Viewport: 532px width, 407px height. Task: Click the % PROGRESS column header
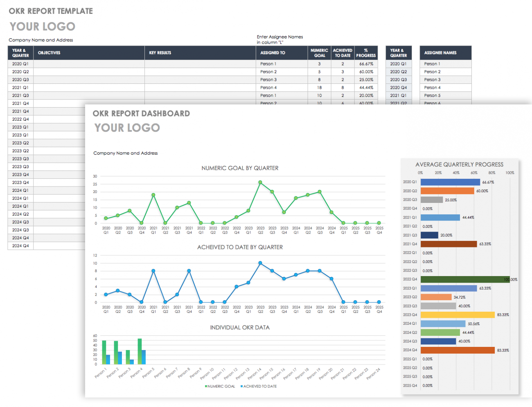click(365, 53)
